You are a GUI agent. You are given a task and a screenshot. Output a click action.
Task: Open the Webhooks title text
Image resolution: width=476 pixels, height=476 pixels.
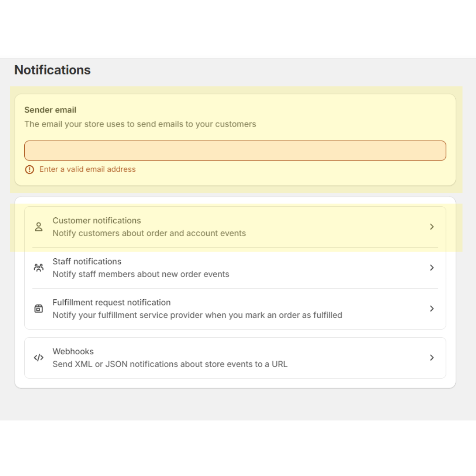[73, 351]
